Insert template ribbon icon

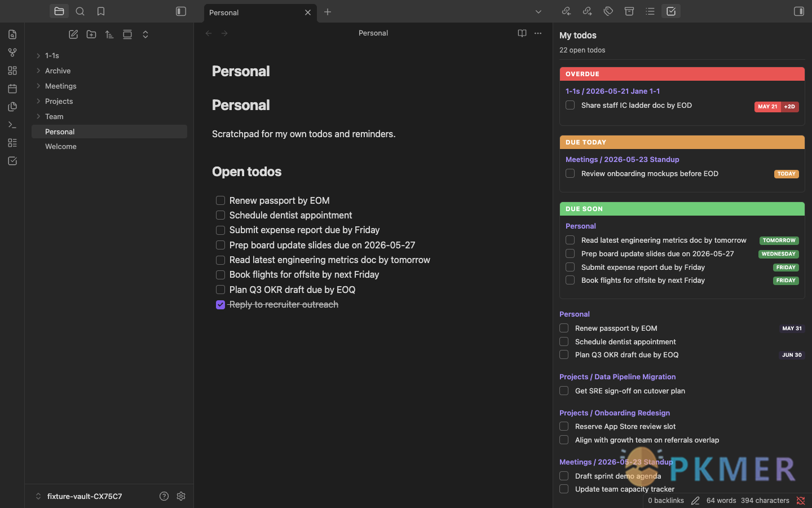pos(12,107)
